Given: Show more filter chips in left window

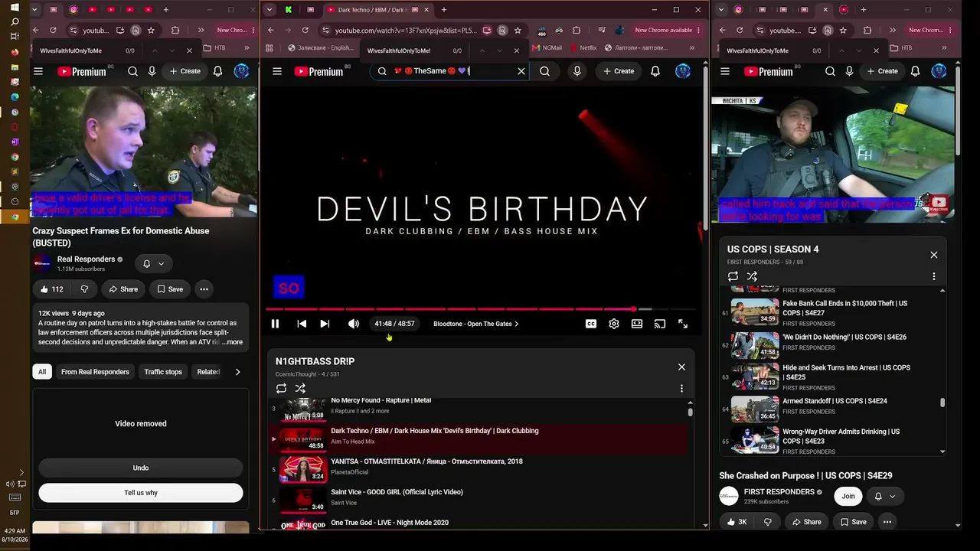Looking at the screenshot, I should 237,372.
